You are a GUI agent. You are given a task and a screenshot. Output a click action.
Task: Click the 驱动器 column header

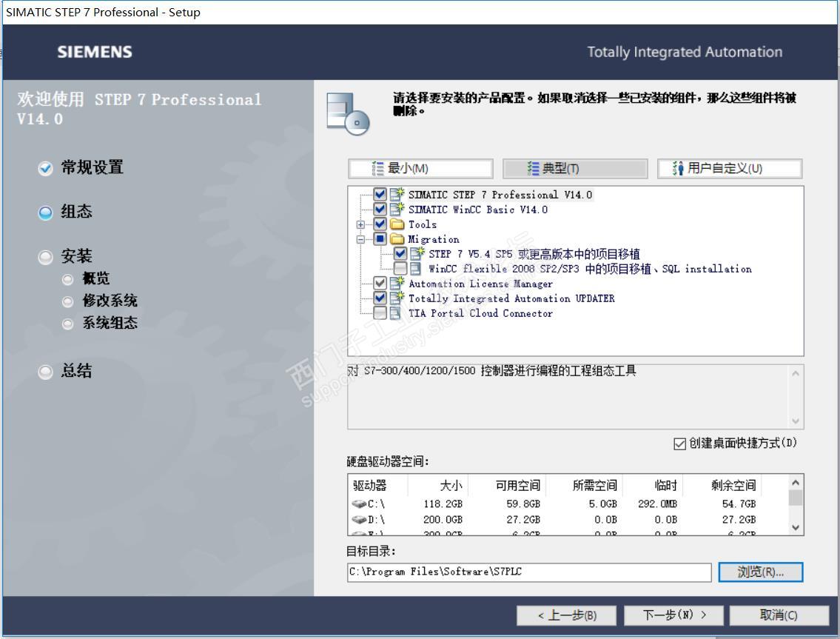click(378, 486)
